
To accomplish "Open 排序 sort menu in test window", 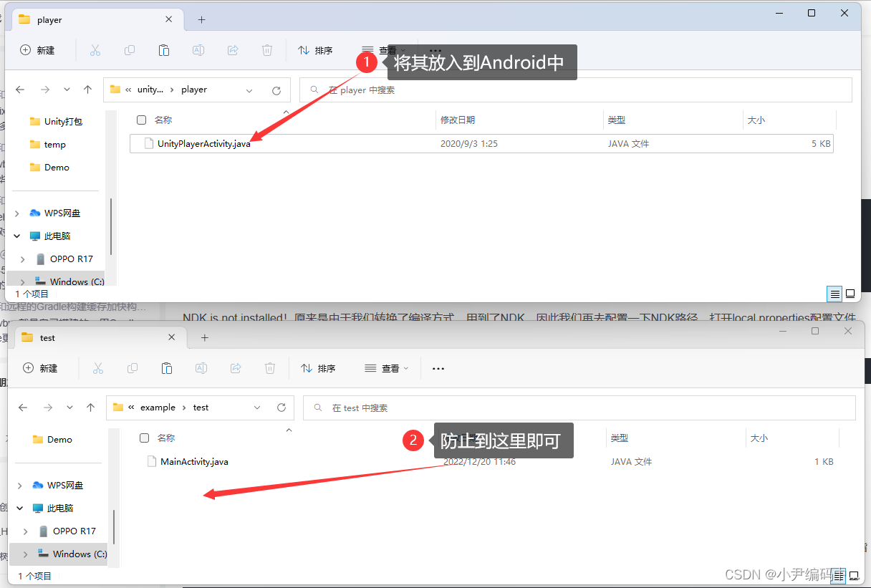I will pyautogui.click(x=318, y=368).
